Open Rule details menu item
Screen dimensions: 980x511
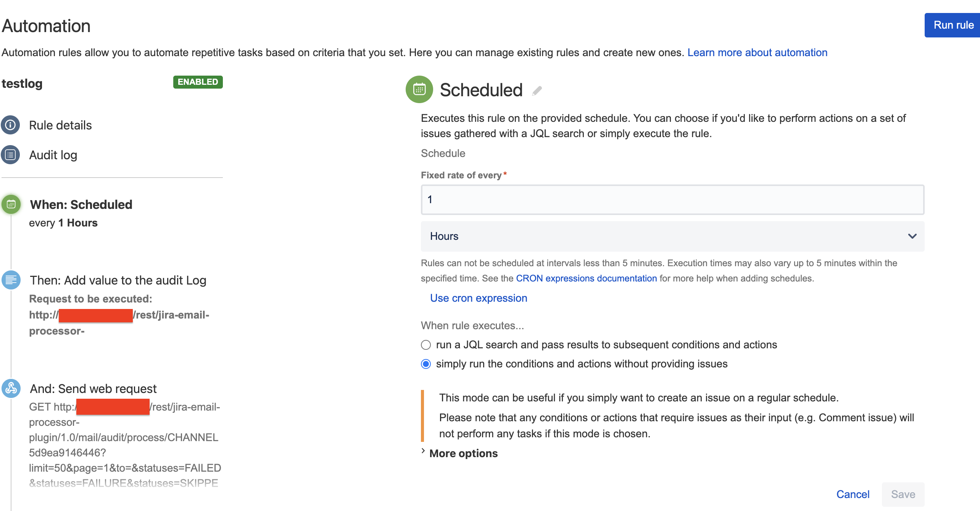coord(60,125)
